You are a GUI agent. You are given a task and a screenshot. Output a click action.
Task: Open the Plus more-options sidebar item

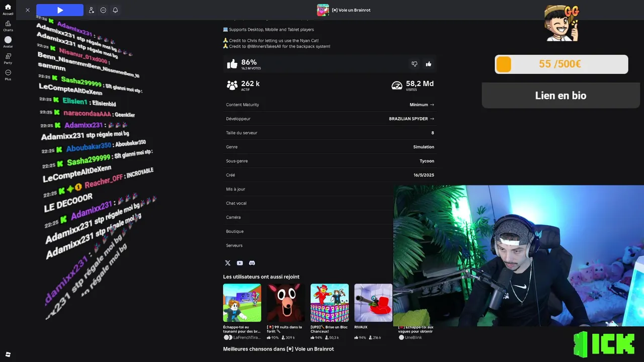coord(8,75)
